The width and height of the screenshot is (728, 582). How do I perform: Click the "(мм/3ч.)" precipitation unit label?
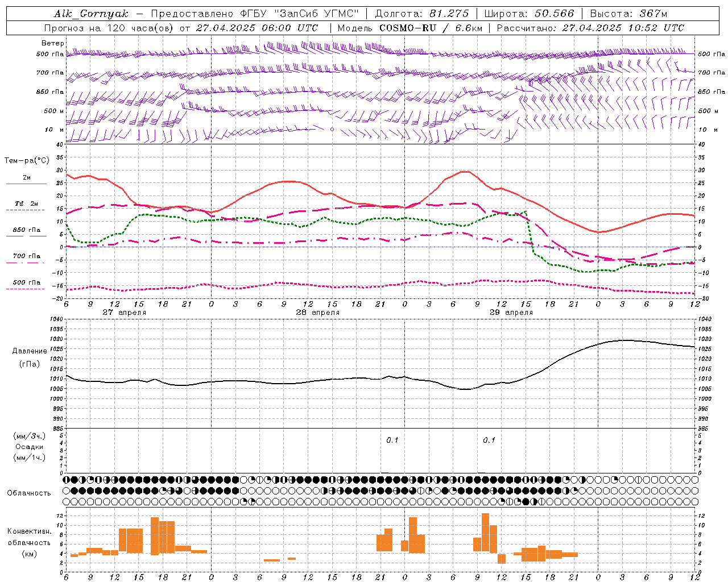[x=30, y=436]
